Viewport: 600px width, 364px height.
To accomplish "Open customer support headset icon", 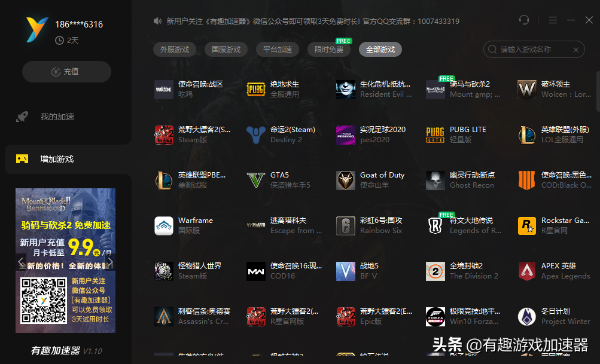I will pyautogui.click(x=524, y=20).
